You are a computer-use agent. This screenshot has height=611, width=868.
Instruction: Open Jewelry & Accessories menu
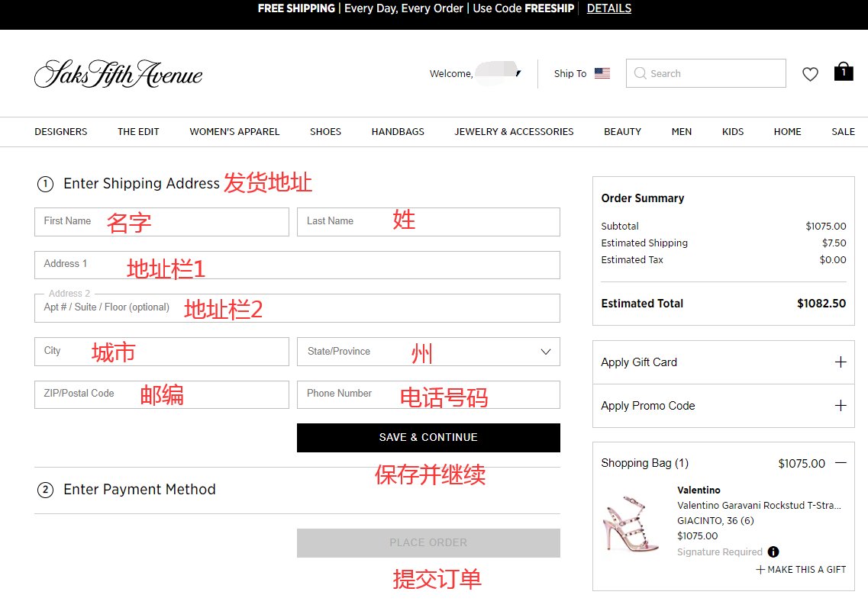click(x=515, y=132)
